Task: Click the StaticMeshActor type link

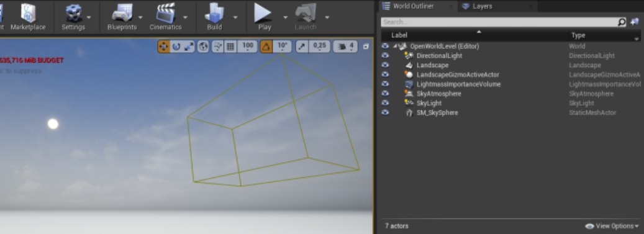Action: coord(592,112)
